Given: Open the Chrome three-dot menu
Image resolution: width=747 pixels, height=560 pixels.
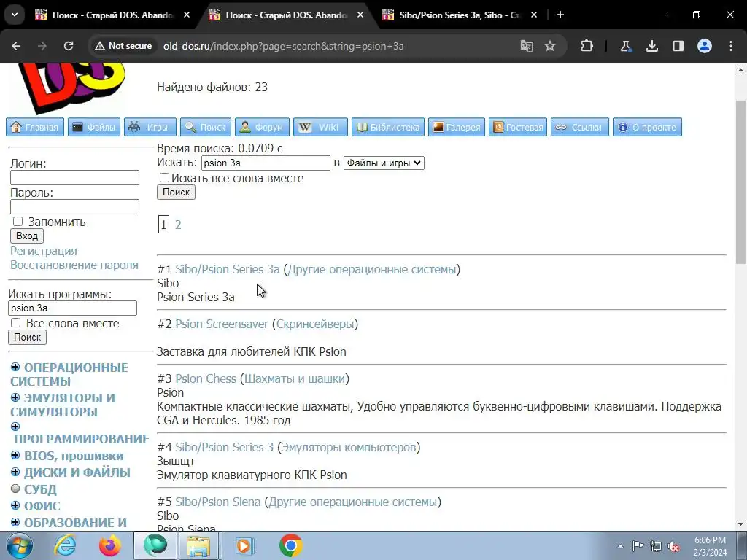Looking at the screenshot, I should click(x=731, y=46).
